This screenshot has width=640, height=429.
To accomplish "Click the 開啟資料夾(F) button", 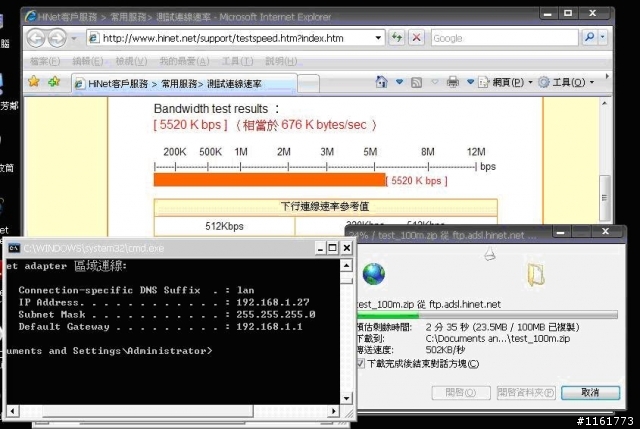I will pyautogui.click(x=526, y=393).
